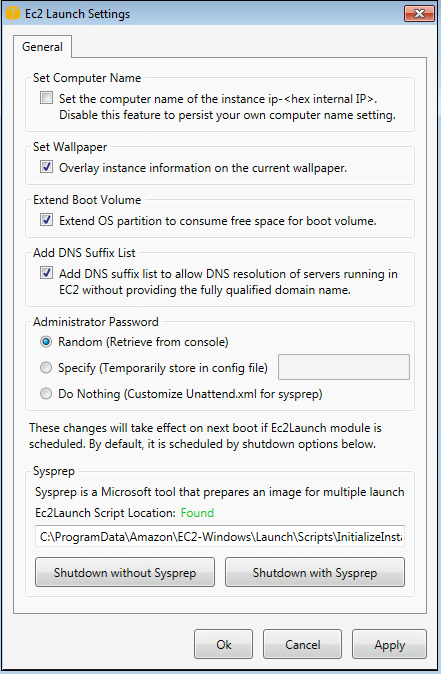The width and height of the screenshot is (441, 674).
Task: Uncheck Overlay instance information on wallpaper
Action: [46, 167]
